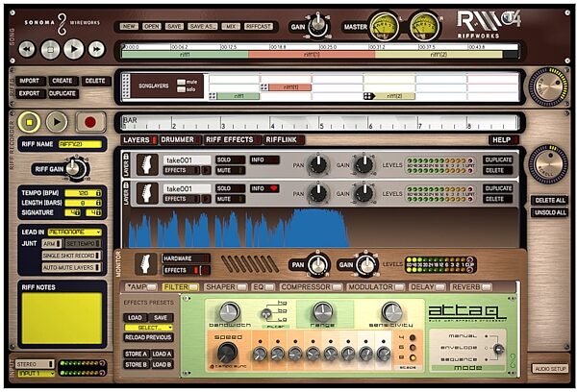Click the riff recorder play button
The image size is (577, 392).
tap(57, 122)
